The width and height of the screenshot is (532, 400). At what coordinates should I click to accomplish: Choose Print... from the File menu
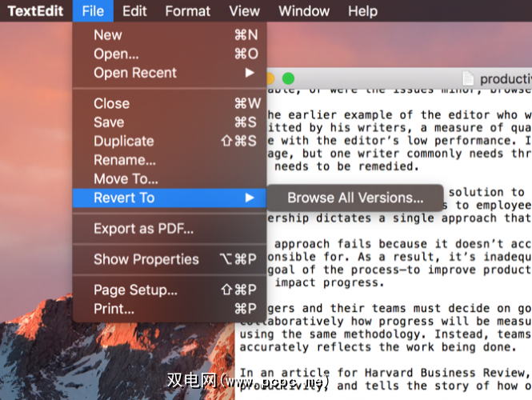click(x=170, y=309)
